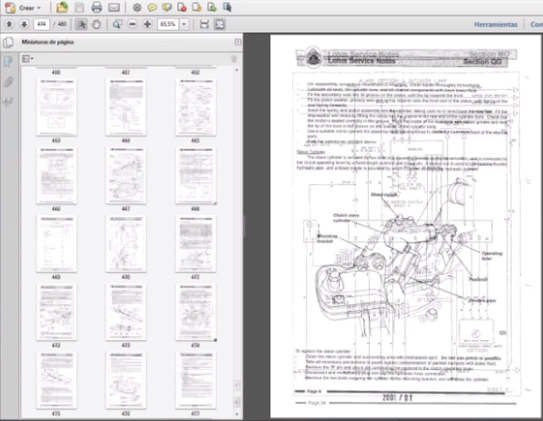Activate the selection arrow tool
Image resolution: width=543 pixels, height=421 pixels.
pyautogui.click(x=81, y=24)
